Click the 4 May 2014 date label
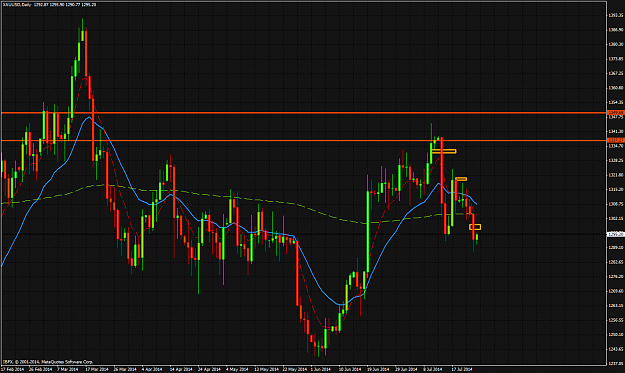This screenshot has width=625, height=373. point(237,369)
